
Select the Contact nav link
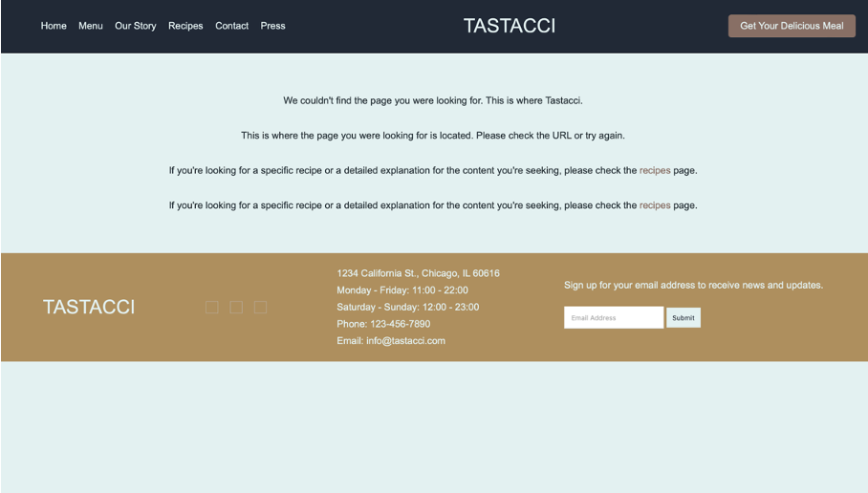(231, 26)
